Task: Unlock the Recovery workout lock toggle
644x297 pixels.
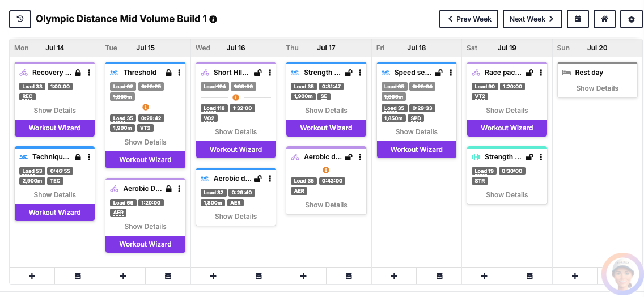Action: (x=78, y=73)
